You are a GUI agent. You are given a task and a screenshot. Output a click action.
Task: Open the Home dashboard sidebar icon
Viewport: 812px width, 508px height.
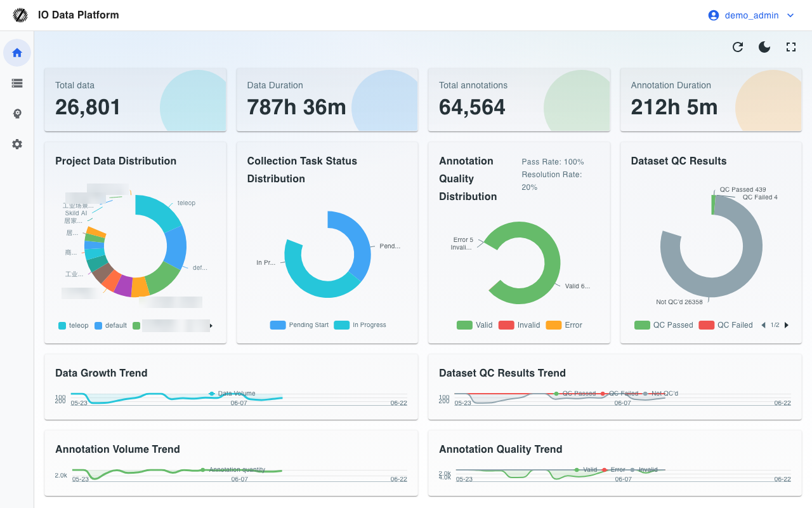click(17, 53)
